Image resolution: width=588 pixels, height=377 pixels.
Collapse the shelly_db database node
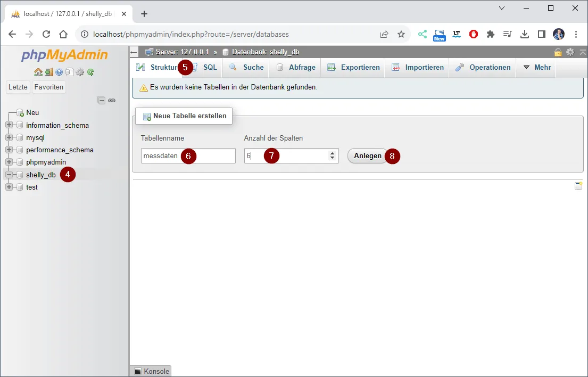[x=9, y=175]
